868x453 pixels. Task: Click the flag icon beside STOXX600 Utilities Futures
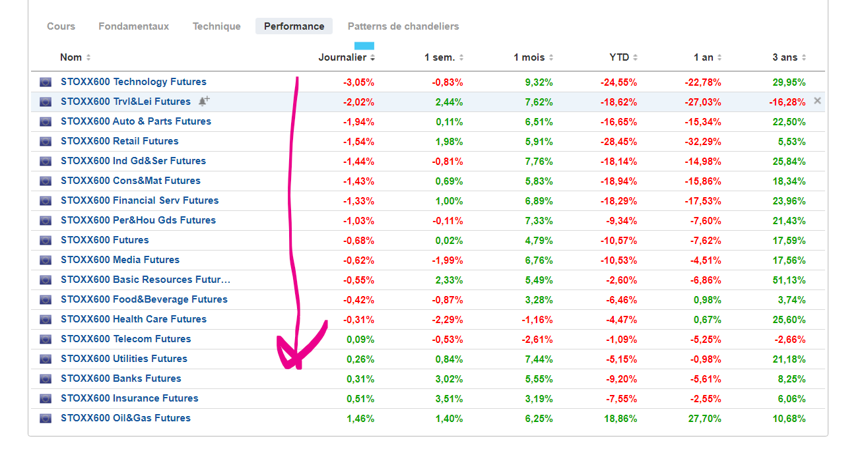pyautogui.click(x=46, y=359)
